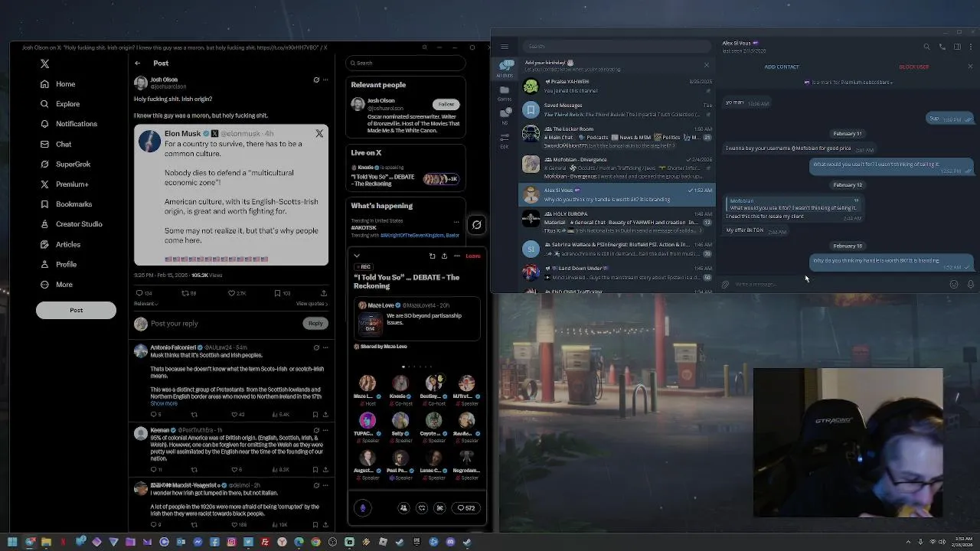Call Alex Si Vous with phone icon

(x=942, y=47)
